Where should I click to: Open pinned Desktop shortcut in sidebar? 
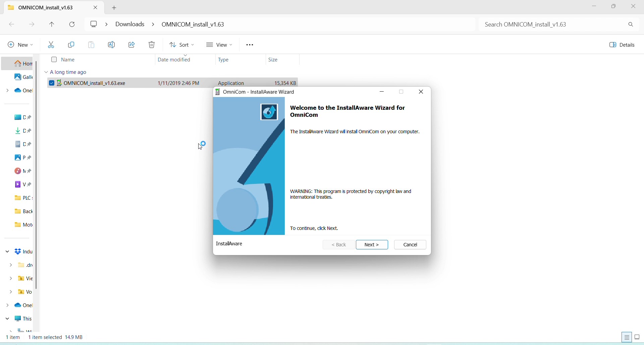[x=23, y=117]
